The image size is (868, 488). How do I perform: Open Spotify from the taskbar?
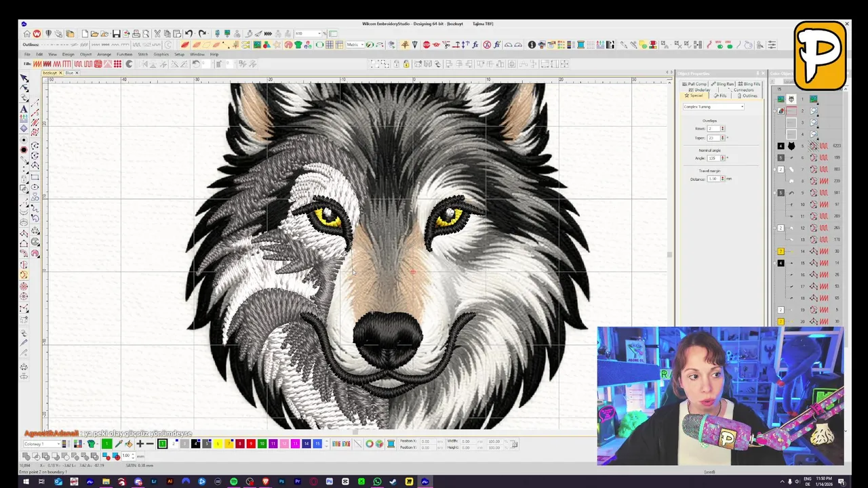tap(233, 482)
